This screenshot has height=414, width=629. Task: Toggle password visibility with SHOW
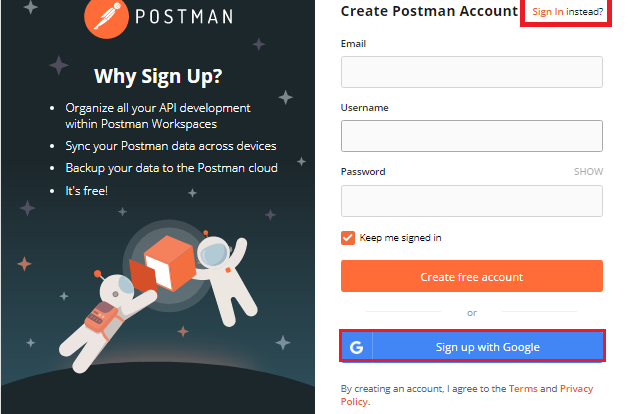(588, 172)
